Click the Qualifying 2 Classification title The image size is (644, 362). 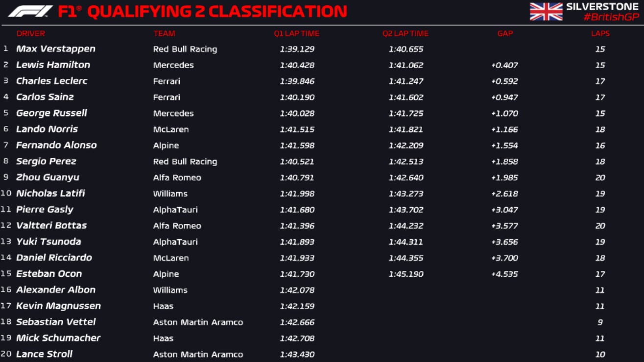[202, 11]
